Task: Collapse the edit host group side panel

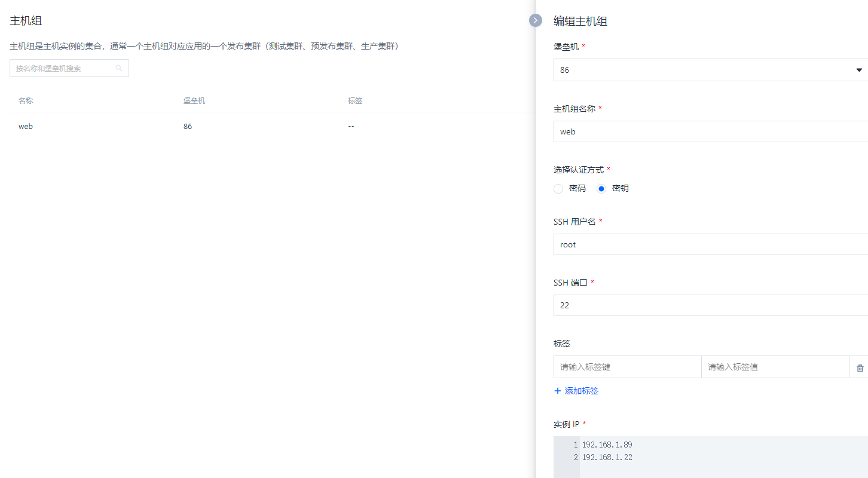Action: [x=535, y=20]
